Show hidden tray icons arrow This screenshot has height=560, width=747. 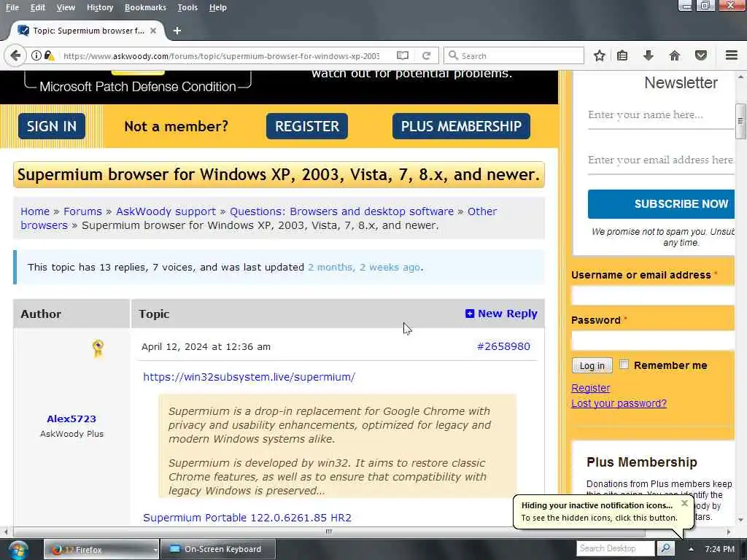(691, 549)
